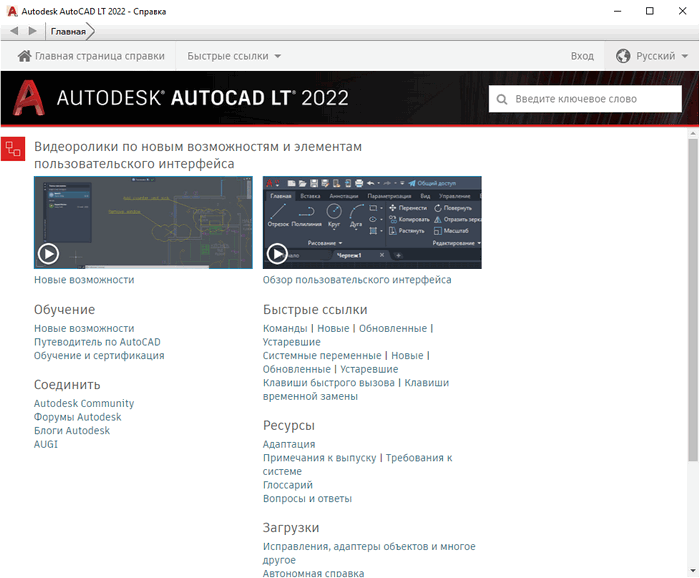700x578 pixels.
Task: Open Примечания к выпуску link
Action: coord(320,458)
